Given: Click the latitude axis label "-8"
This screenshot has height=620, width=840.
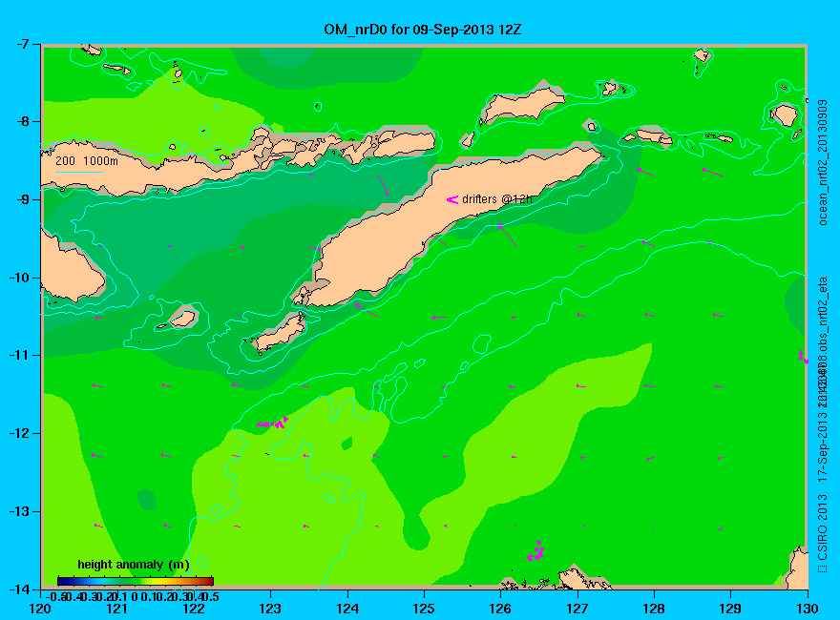Looking at the screenshot, I should click(21, 121).
